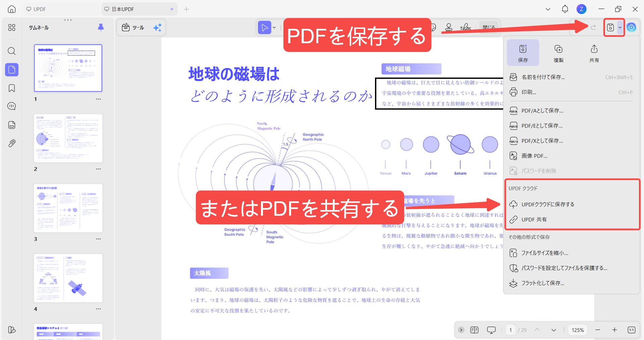Choose PDF/Xとして保存 option

point(572,141)
